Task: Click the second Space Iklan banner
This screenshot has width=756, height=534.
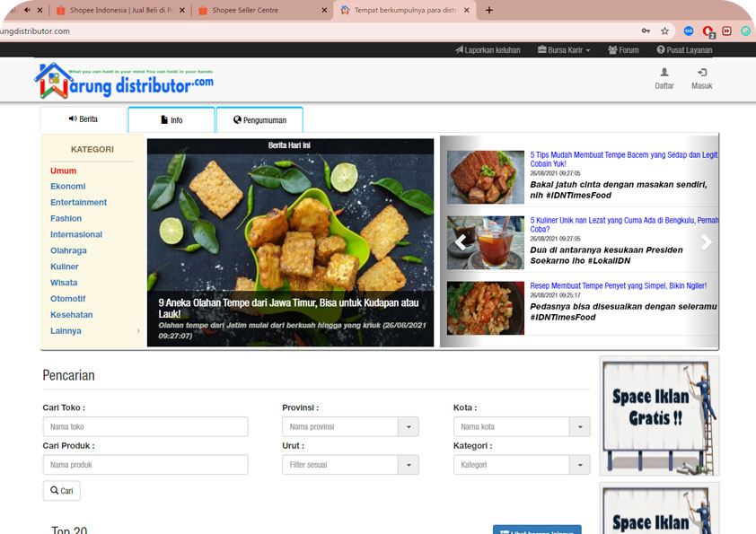Action: click(x=659, y=509)
